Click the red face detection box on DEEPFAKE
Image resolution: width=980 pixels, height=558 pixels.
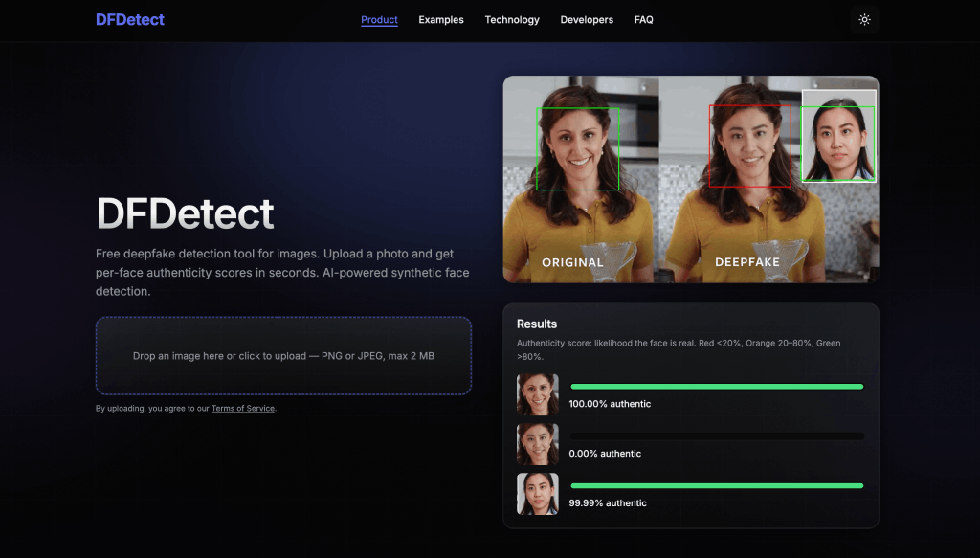748,145
